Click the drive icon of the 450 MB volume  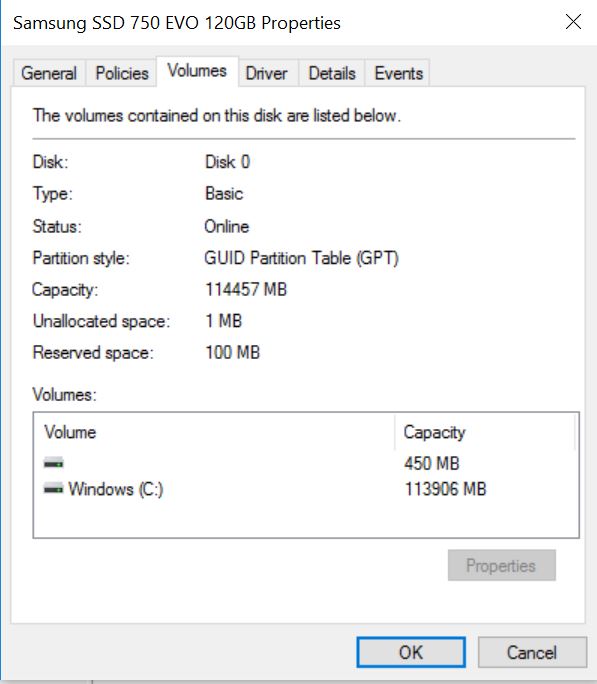click(x=54, y=462)
